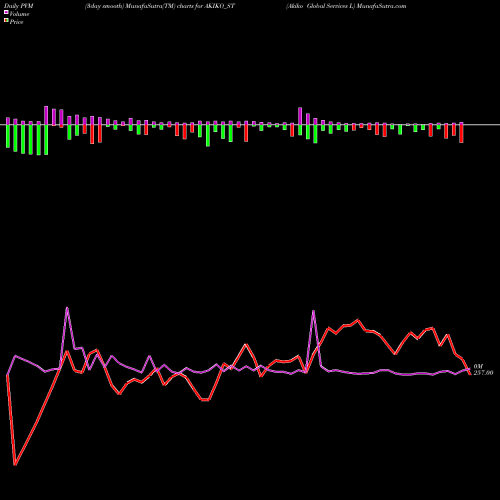Click the '(3day smooth) MunafaSutra(TM) charts for AKIKO_ST' heading
Image resolution: width=500 pixels, height=500 pixels.
click(x=160, y=6)
